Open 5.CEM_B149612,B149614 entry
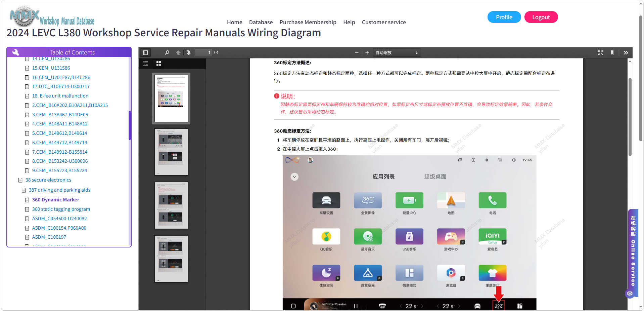 pyautogui.click(x=59, y=133)
